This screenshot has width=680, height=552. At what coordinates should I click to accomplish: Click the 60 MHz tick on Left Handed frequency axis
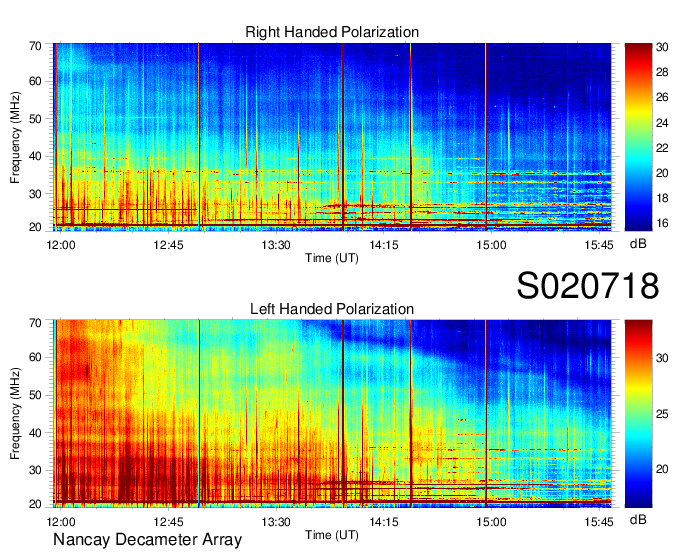click(x=35, y=358)
